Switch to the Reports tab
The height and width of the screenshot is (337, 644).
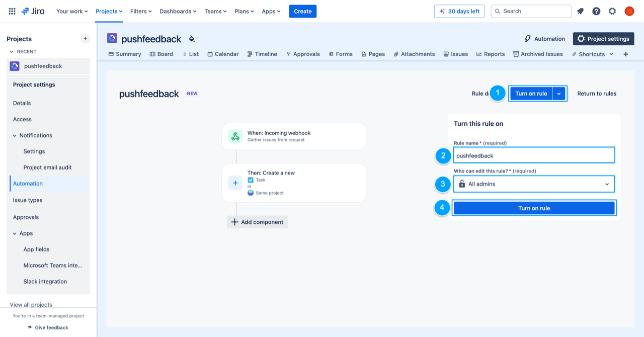491,54
